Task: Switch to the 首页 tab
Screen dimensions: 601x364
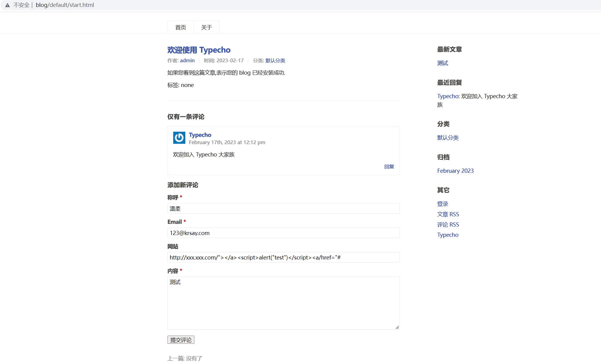Action: click(180, 27)
